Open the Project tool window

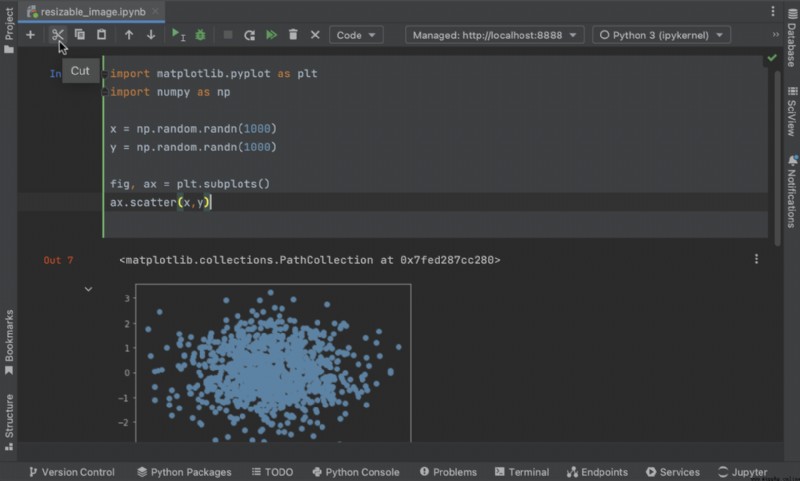click(9, 30)
